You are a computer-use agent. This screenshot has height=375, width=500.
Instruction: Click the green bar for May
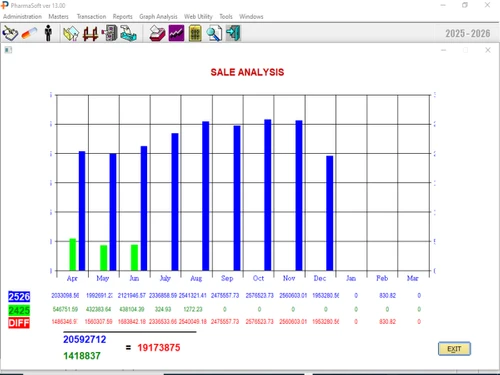tap(104, 258)
